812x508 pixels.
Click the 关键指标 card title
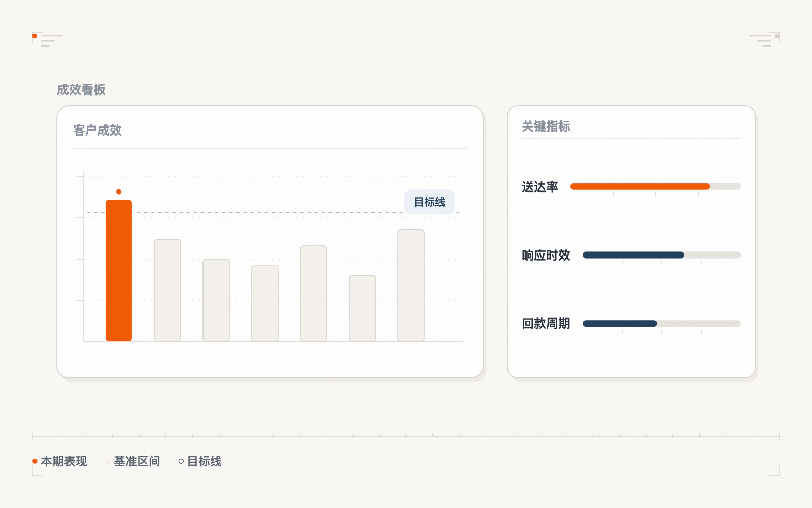pos(546,126)
